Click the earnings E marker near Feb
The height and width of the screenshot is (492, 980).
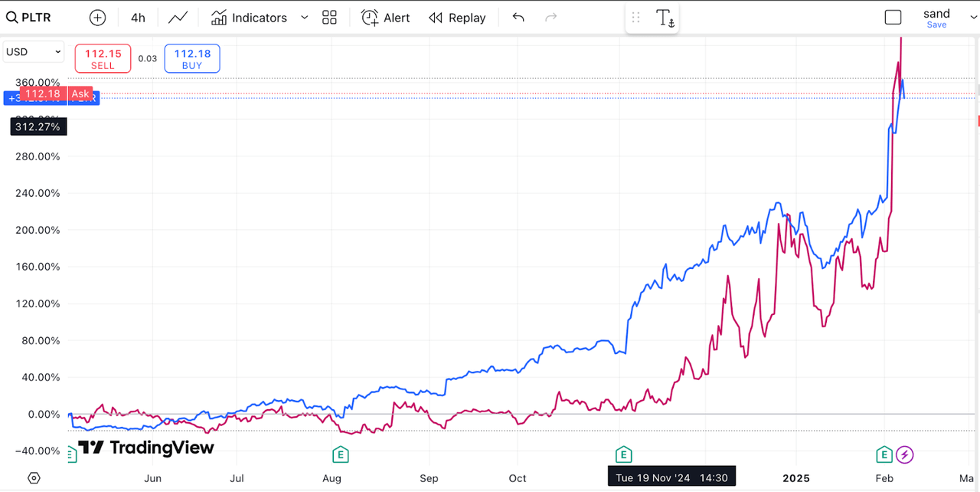pyautogui.click(x=884, y=454)
